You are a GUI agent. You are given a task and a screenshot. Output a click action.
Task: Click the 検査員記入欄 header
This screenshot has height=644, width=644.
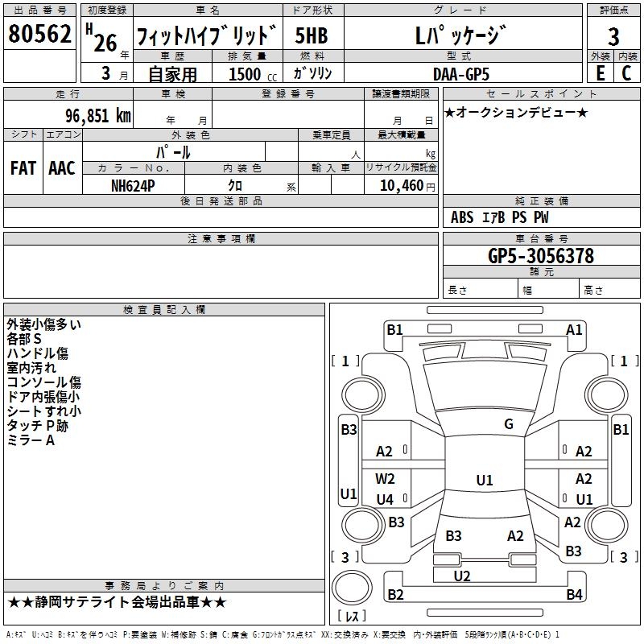(x=164, y=310)
